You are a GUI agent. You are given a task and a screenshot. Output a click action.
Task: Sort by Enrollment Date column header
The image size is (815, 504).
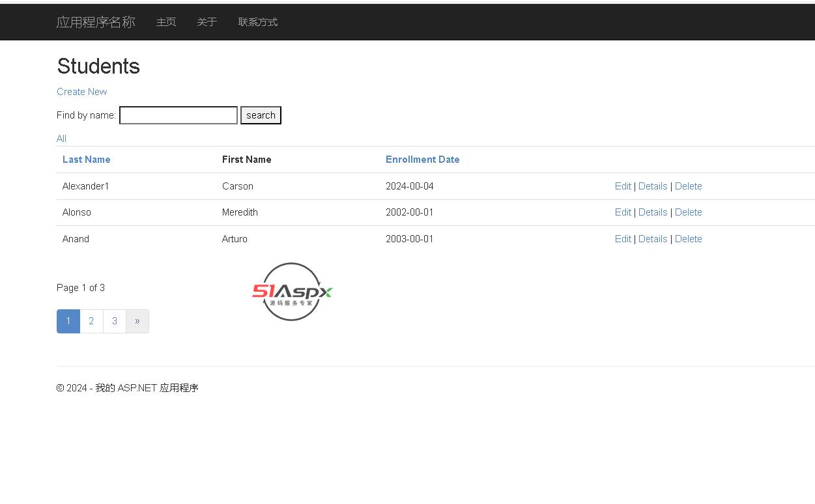coord(422,160)
